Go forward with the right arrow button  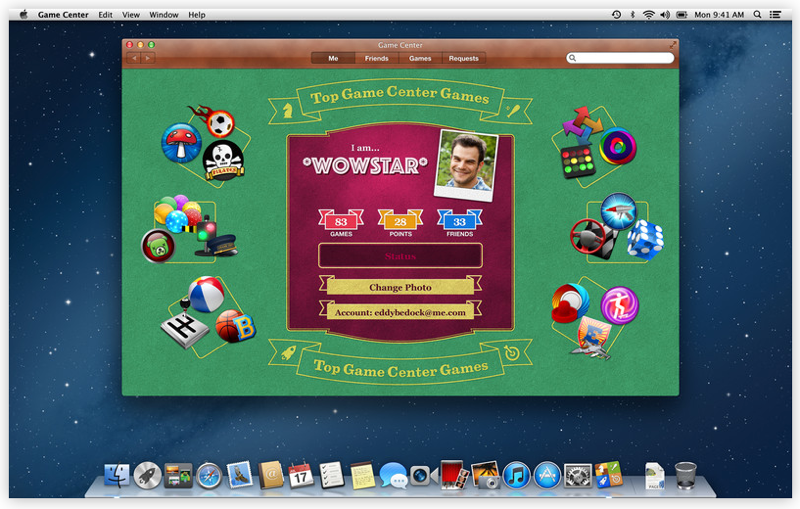pos(148,58)
